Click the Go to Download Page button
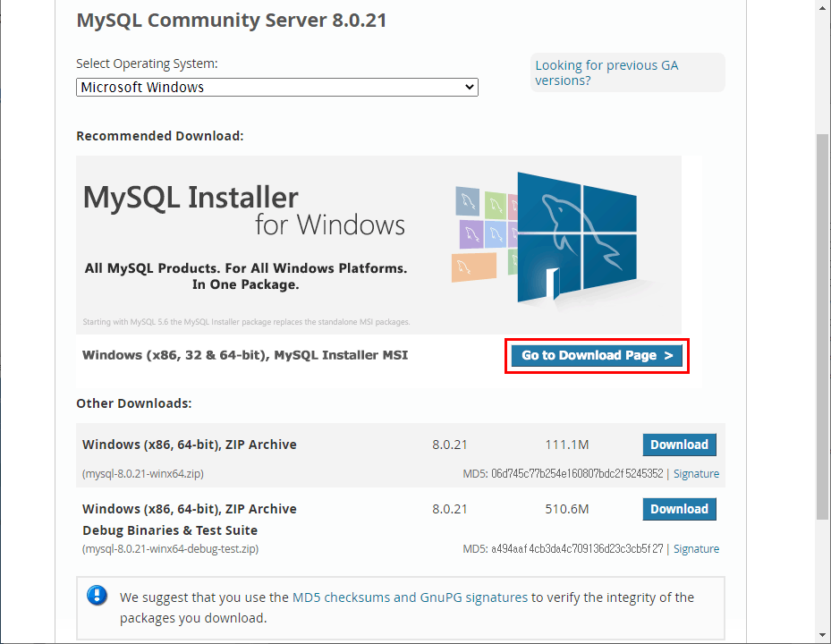Screen dimensions: 831x644 [597, 355]
